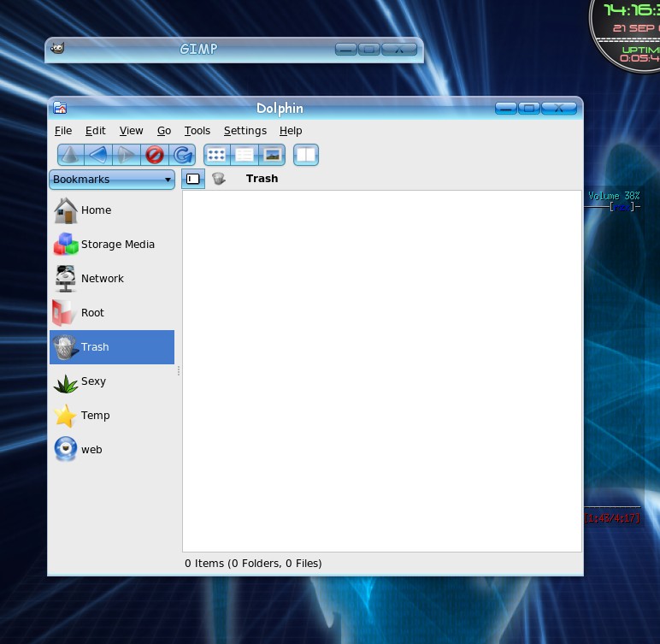Open the Edit menu
The image size is (660, 644).
coord(96,131)
